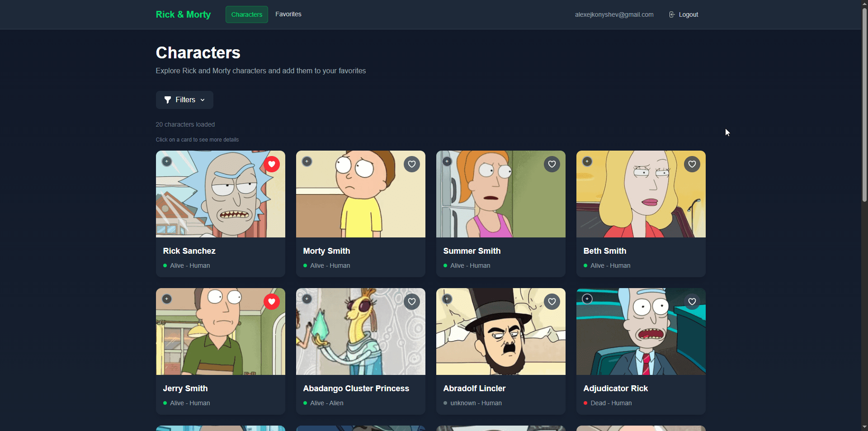The image size is (868, 431).
Task: Remove Rick Sanchez from favorites via heart
Action: pos(272,164)
